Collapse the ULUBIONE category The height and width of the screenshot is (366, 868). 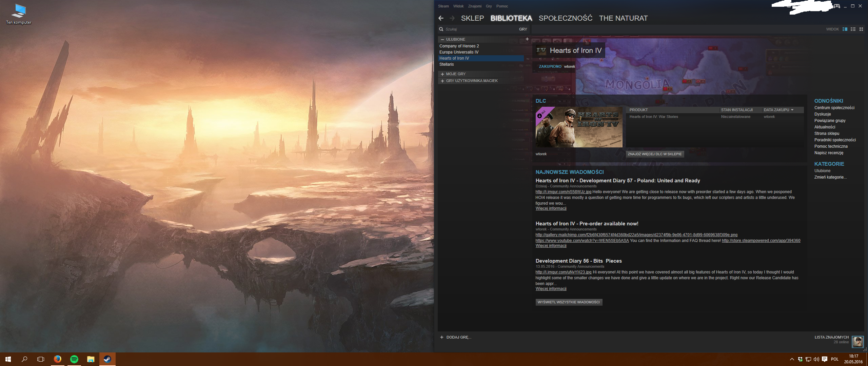click(442, 40)
